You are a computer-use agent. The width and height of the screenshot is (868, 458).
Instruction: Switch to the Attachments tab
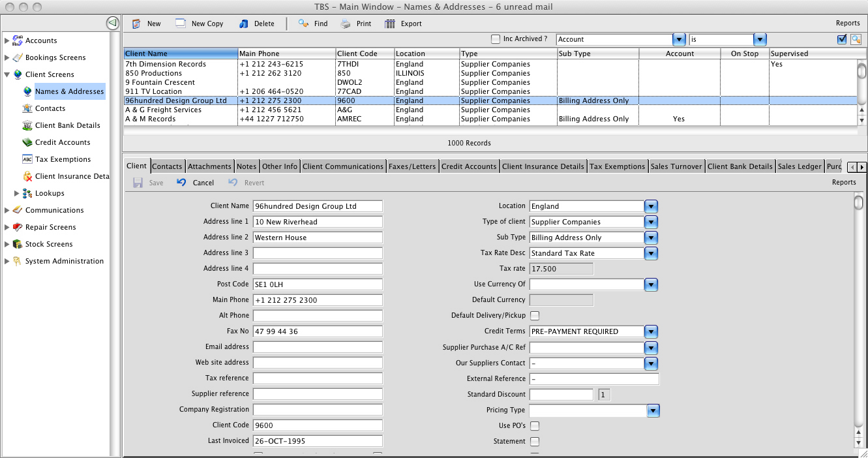(x=209, y=166)
